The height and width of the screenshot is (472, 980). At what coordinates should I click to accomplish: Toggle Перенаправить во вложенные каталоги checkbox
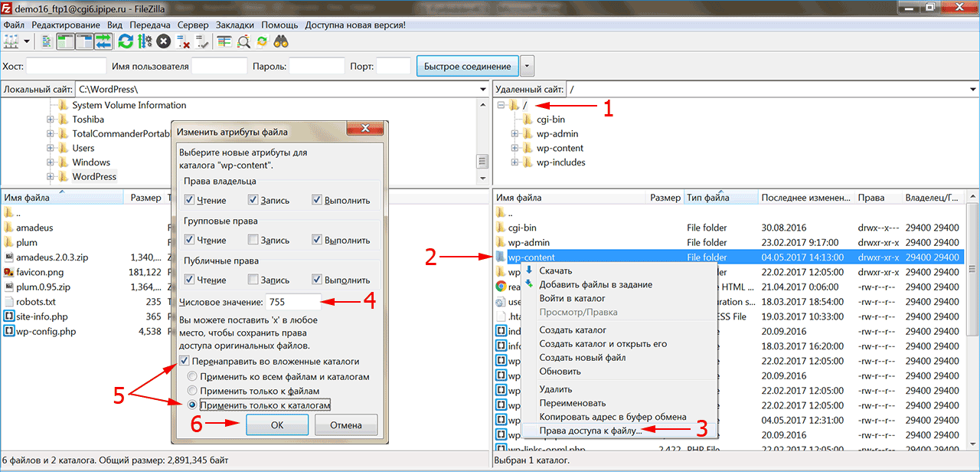(184, 361)
